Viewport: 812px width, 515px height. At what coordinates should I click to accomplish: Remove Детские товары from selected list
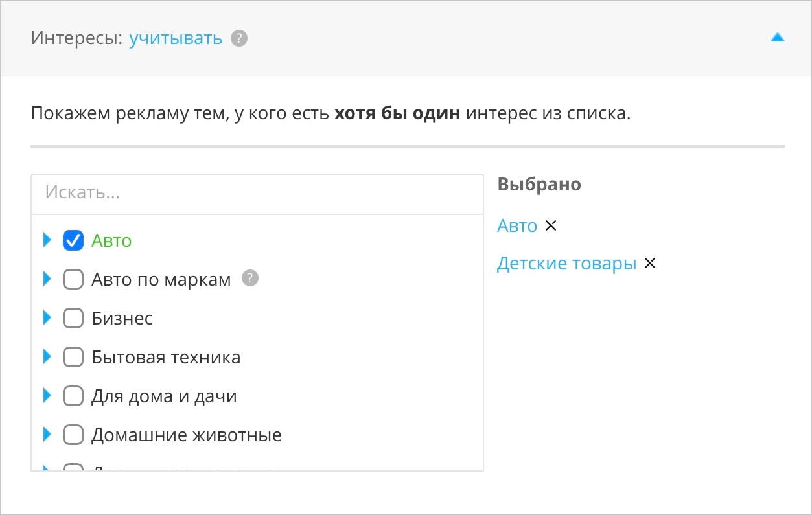649,263
